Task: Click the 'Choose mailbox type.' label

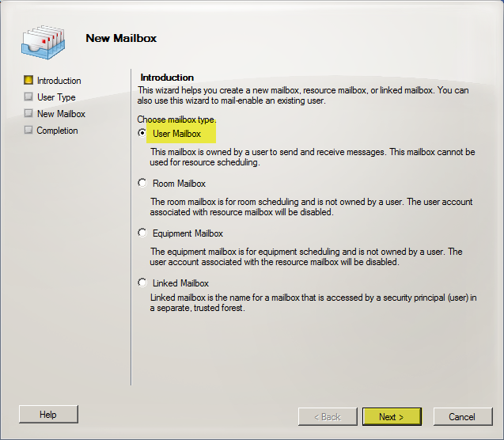Action: 176,119
